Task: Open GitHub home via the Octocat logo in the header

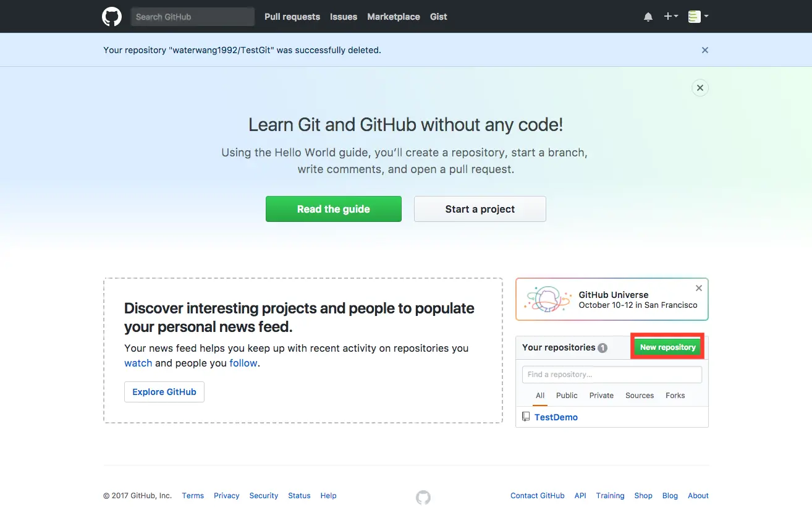Action: point(112,17)
